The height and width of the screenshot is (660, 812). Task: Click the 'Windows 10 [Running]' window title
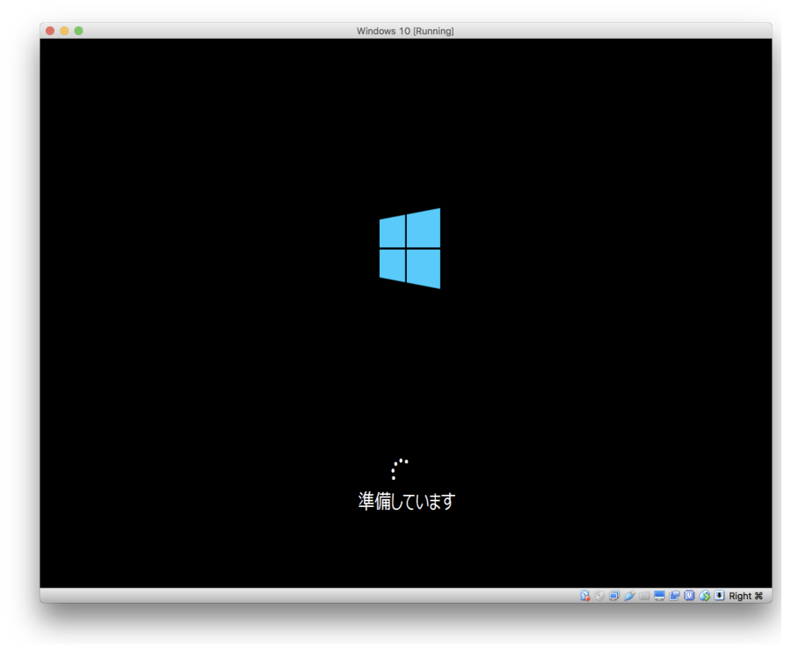tap(405, 31)
